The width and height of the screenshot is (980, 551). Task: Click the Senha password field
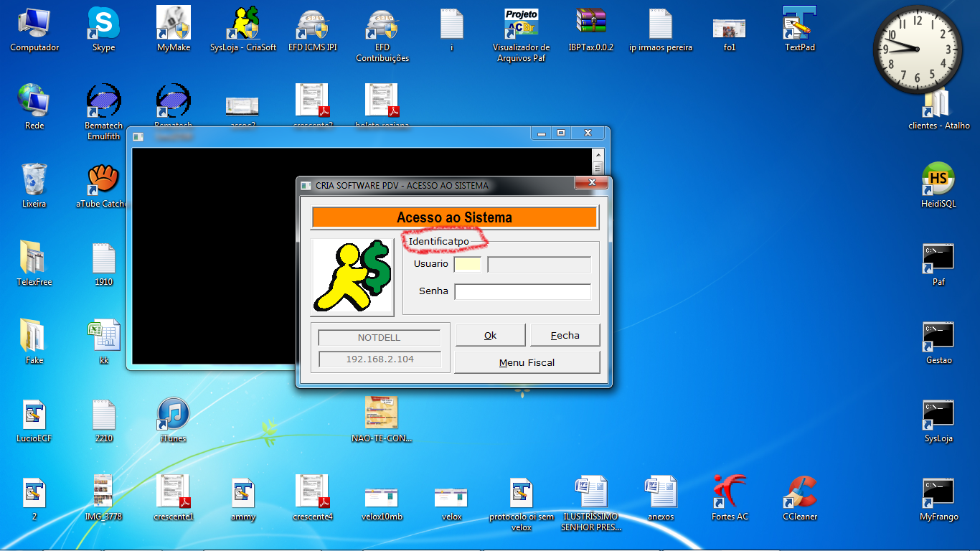[x=522, y=291]
